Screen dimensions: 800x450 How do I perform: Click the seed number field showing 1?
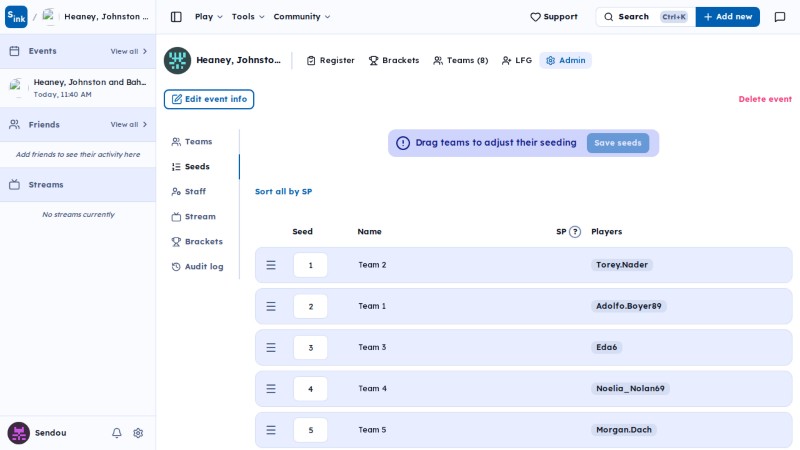click(310, 265)
